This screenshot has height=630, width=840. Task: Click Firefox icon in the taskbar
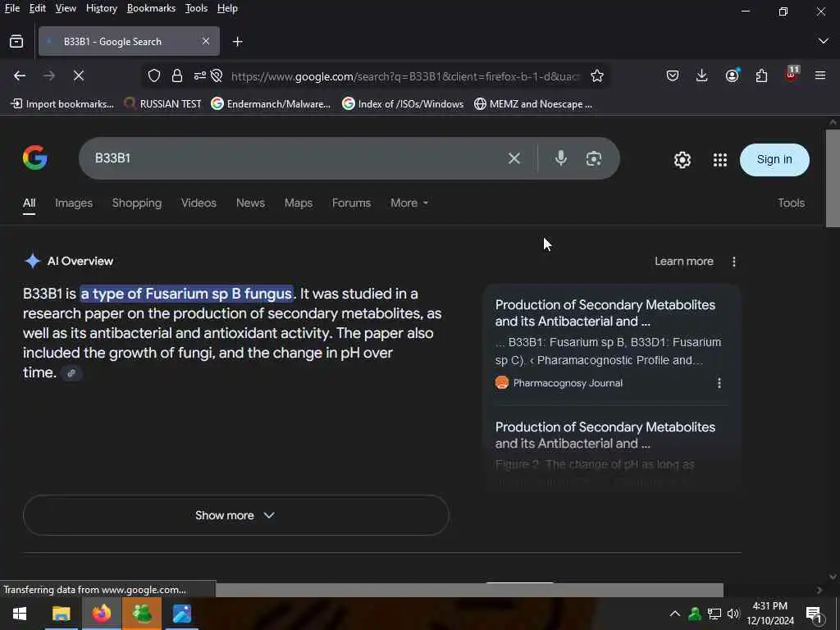(101, 614)
